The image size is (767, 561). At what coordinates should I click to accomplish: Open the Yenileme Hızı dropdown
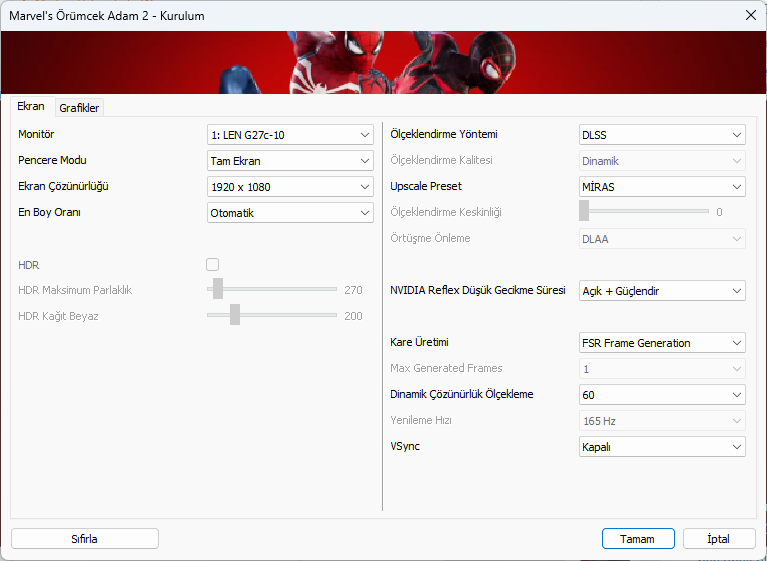click(x=662, y=421)
